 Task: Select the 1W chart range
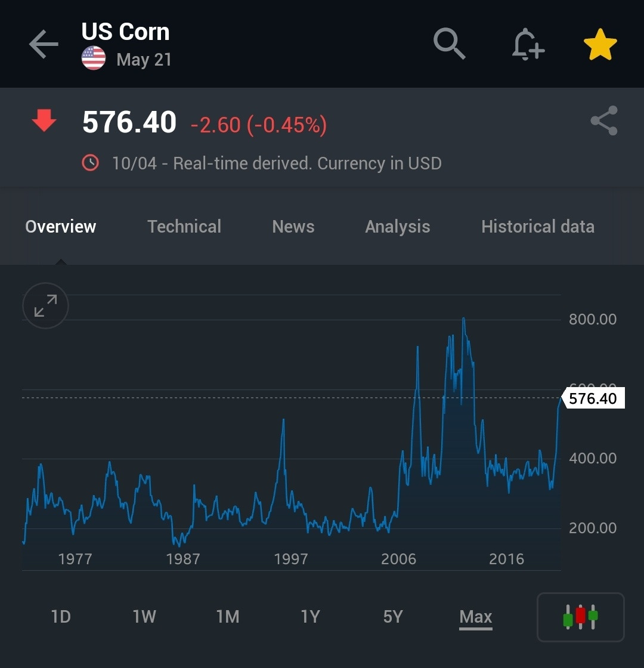click(144, 617)
